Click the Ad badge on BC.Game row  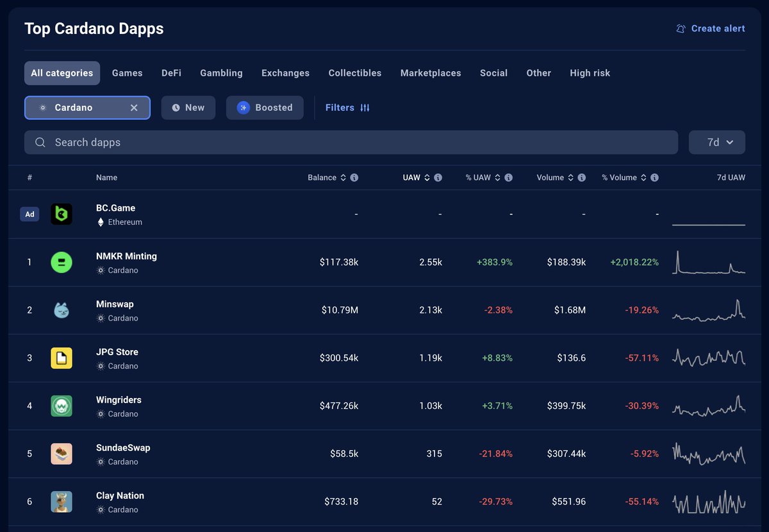[29, 214]
